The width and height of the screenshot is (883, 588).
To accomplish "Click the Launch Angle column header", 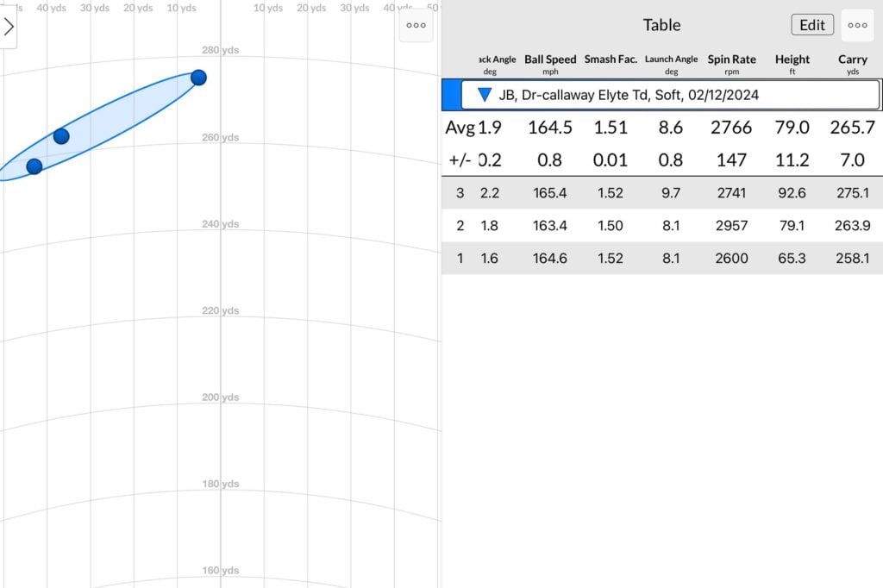I will click(x=671, y=64).
